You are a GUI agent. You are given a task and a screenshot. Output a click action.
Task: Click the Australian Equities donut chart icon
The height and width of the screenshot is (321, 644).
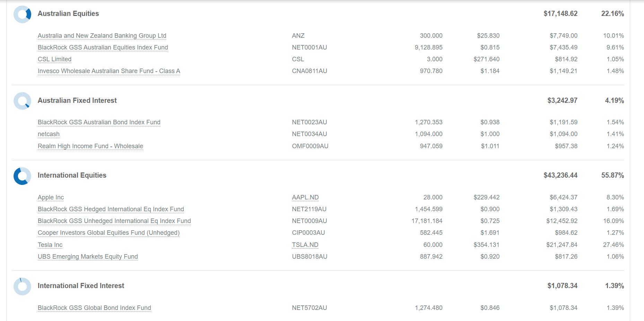coord(22,14)
